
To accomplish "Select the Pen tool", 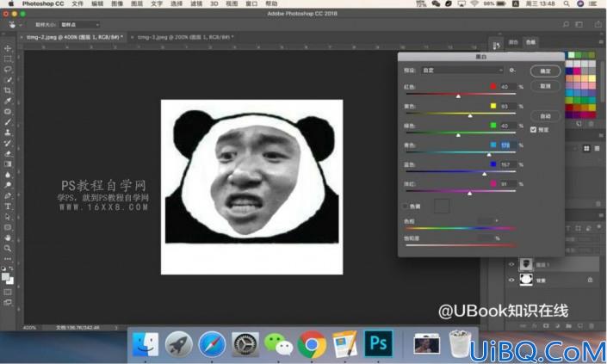I will [8, 195].
